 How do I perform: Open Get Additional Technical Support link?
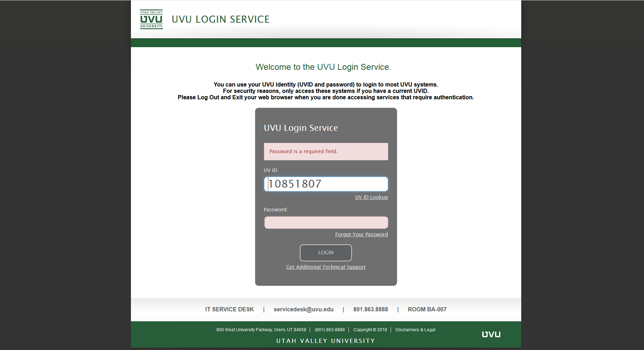pyautogui.click(x=326, y=267)
